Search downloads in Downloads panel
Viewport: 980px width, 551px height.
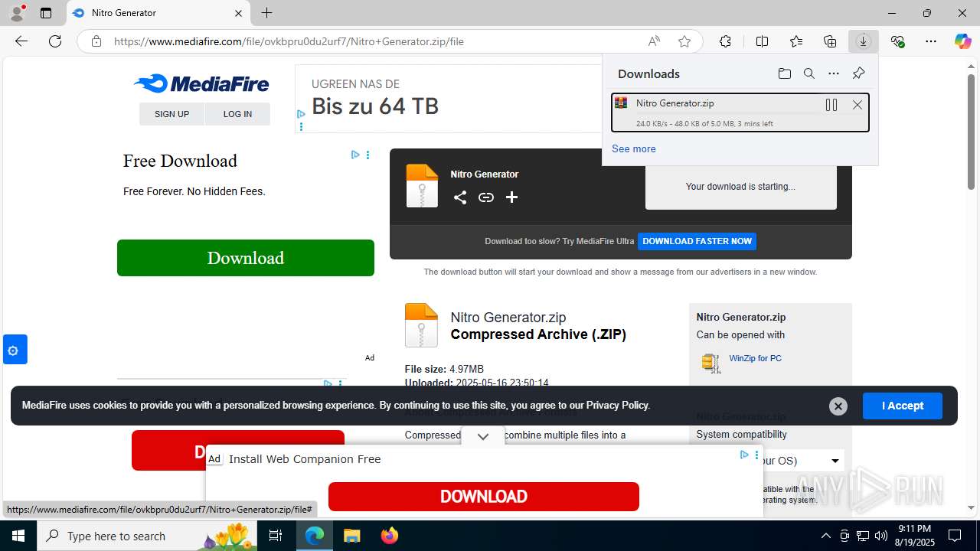pyautogui.click(x=809, y=73)
